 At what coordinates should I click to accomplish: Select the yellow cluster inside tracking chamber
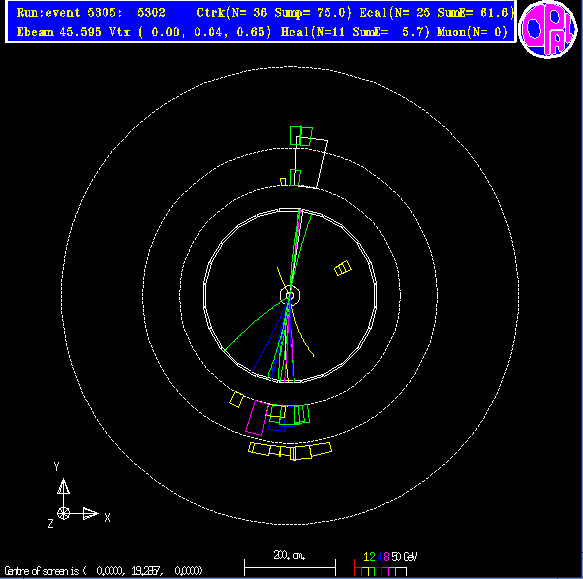click(x=342, y=268)
